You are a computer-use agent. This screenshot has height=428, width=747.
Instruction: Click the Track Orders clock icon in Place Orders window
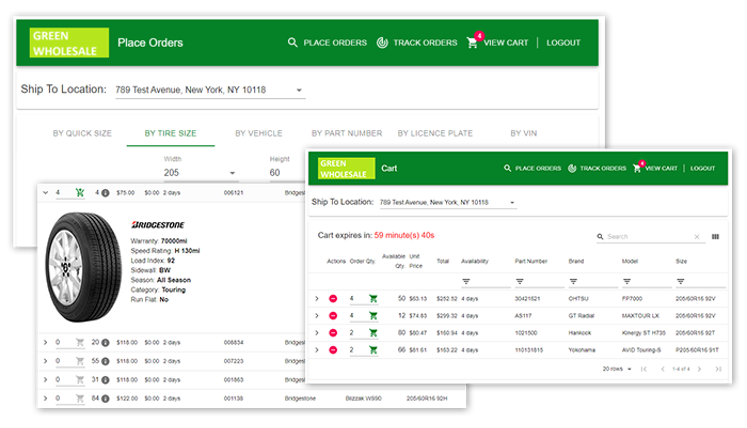click(382, 42)
